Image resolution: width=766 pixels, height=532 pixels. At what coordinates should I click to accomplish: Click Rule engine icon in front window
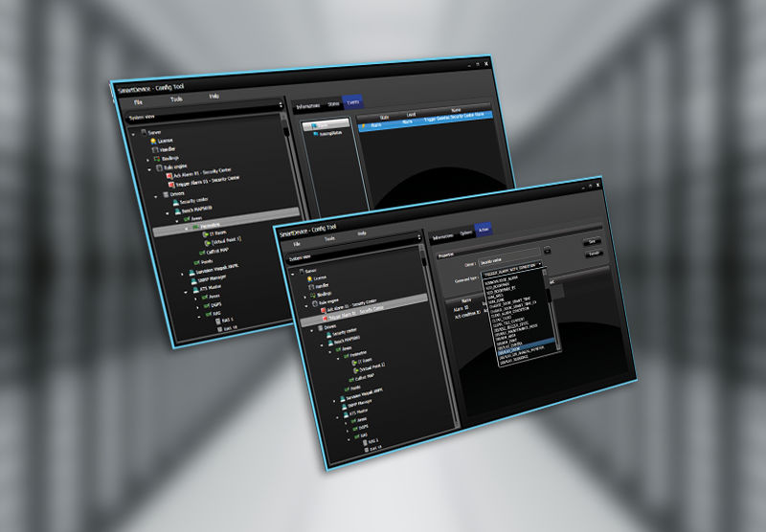315,303
